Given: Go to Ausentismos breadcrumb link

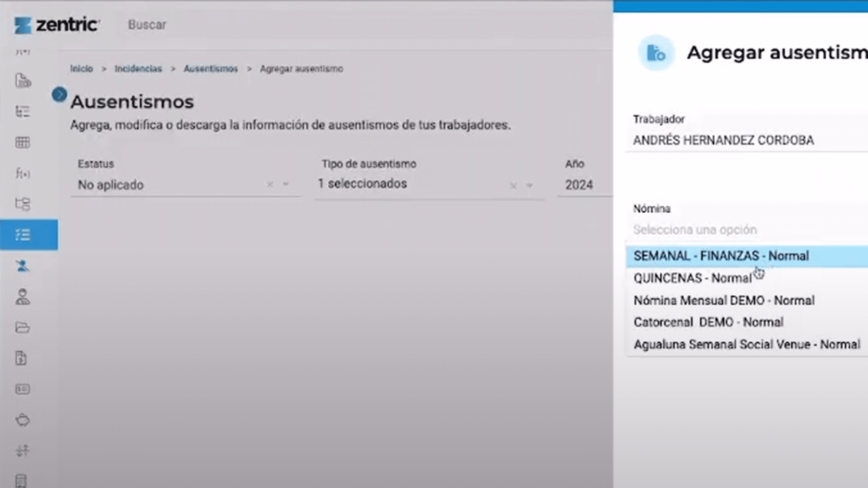Looking at the screenshot, I should coord(211,69).
